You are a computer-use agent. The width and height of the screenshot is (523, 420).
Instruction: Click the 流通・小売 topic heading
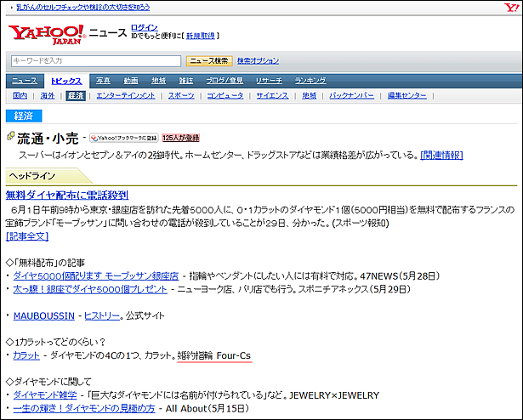pos(48,138)
